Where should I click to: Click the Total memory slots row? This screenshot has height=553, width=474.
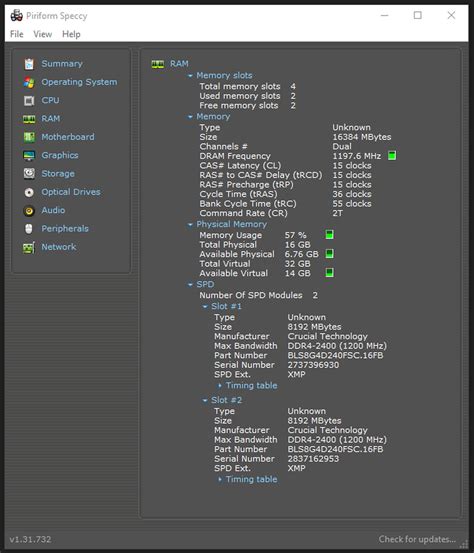pos(248,86)
